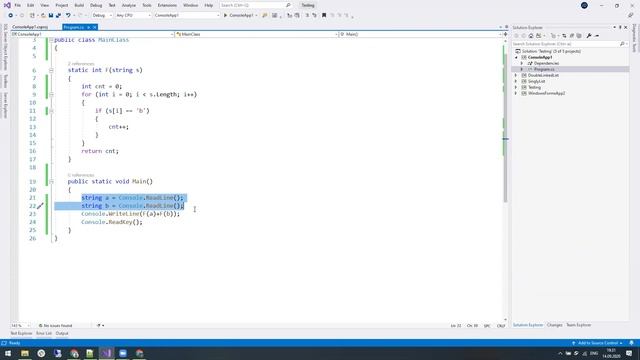640x360 pixels.
Task: Click the Save icon in toolbar
Action: [51, 15]
